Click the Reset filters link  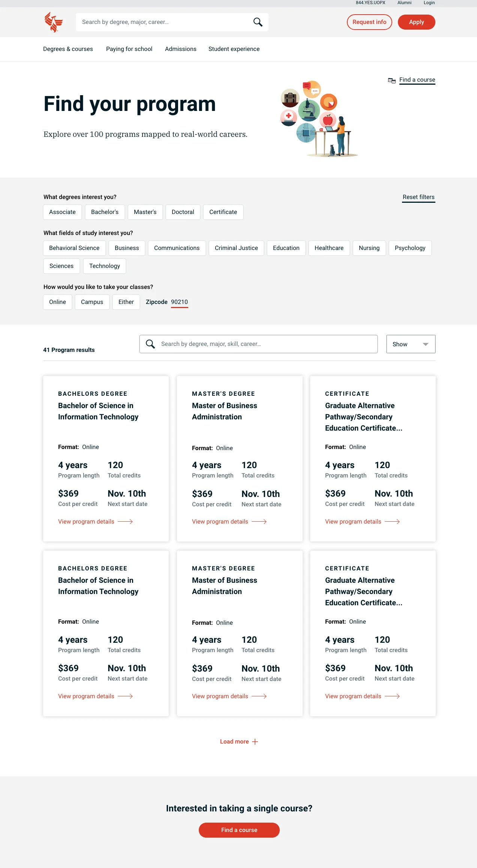418,198
